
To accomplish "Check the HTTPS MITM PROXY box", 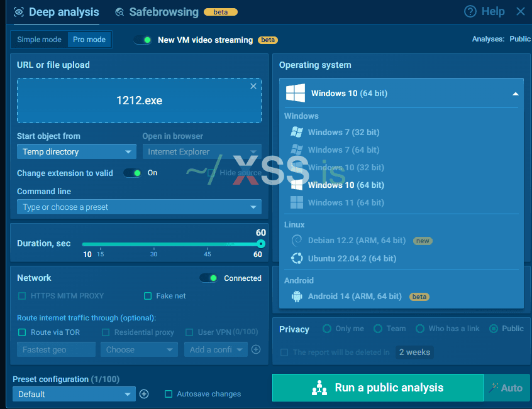I will pyautogui.click(x=22, y=296).
